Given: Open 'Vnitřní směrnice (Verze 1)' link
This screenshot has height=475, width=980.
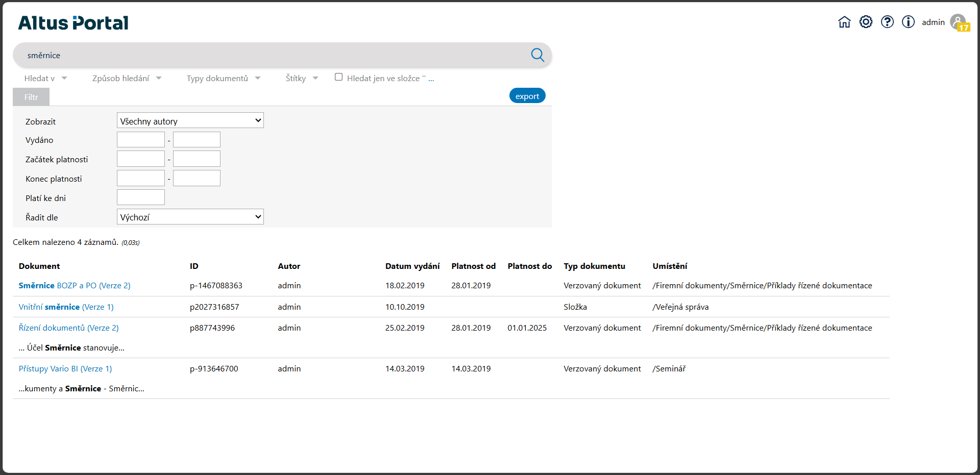Looking at the screenshot, I should [x=66, y=307].
